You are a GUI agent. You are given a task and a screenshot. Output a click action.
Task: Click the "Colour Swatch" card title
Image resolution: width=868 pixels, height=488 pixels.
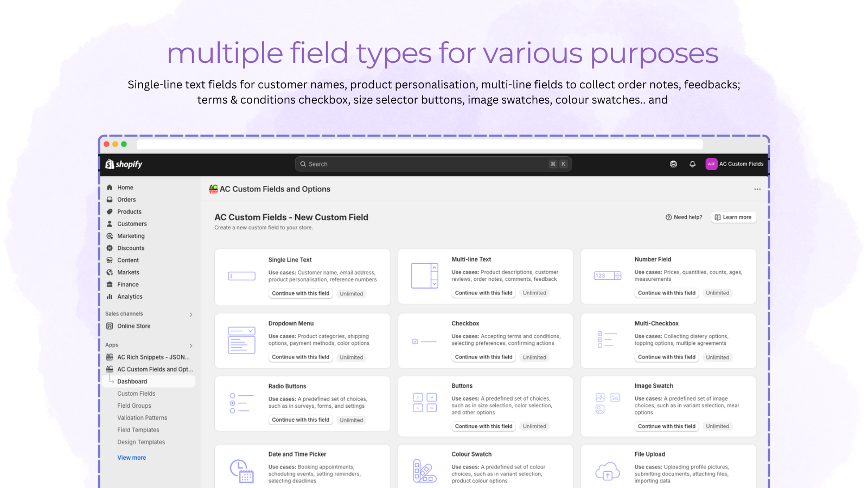(x=471, y=454)
